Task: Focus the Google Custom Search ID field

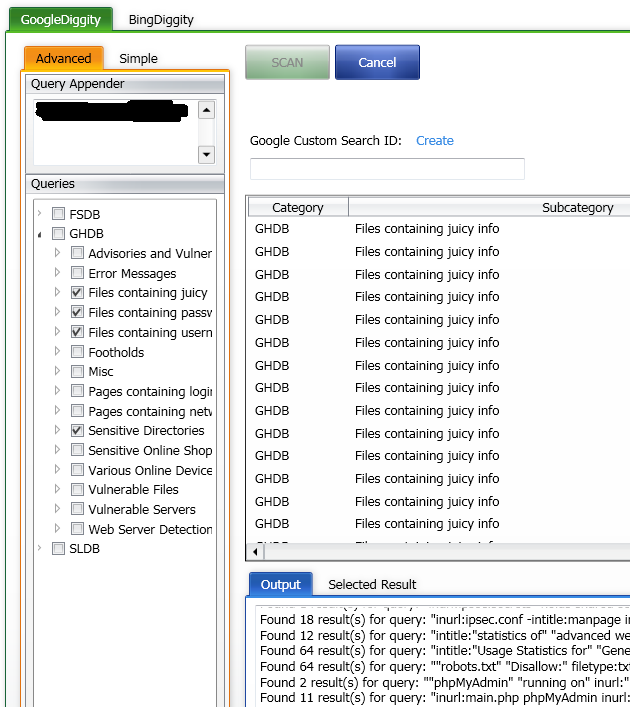Action: point(387,169)
